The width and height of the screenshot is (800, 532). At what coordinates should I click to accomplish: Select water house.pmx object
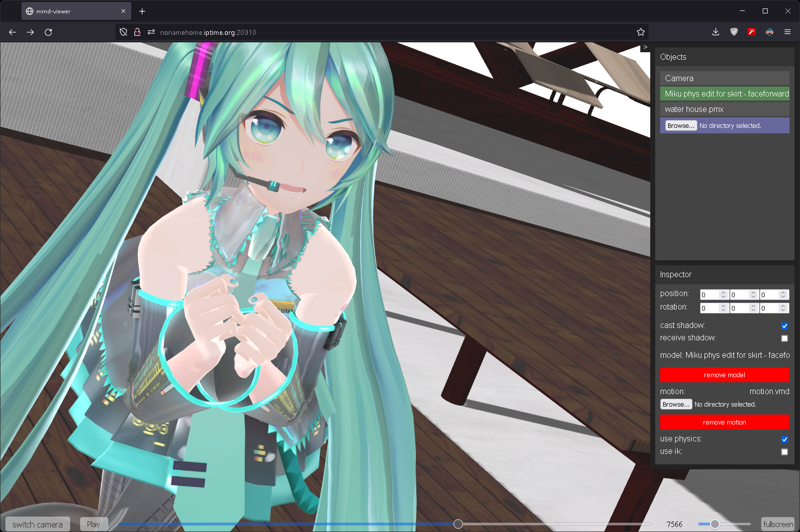point(725,109)
